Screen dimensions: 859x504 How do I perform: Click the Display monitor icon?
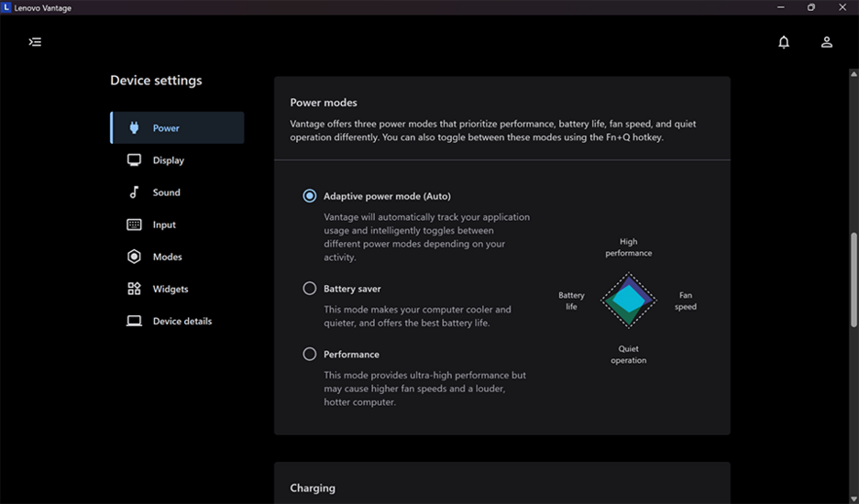(134, 160)
